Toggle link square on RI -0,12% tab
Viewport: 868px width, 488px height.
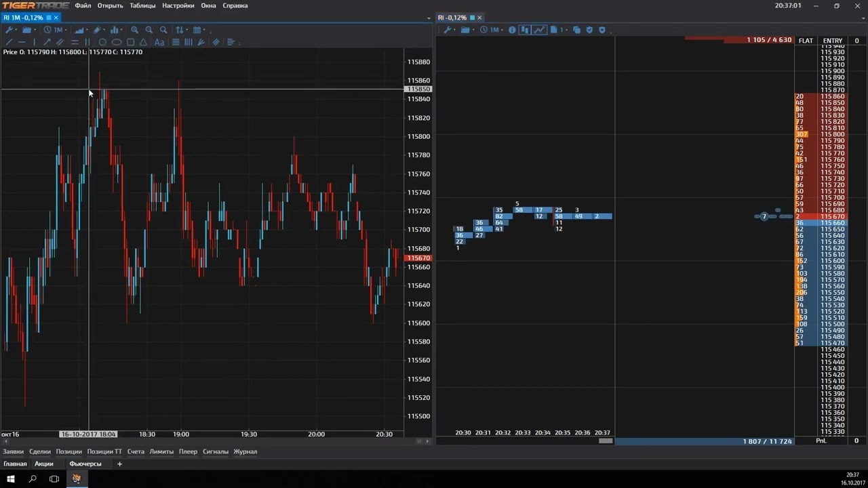point(472,18)
